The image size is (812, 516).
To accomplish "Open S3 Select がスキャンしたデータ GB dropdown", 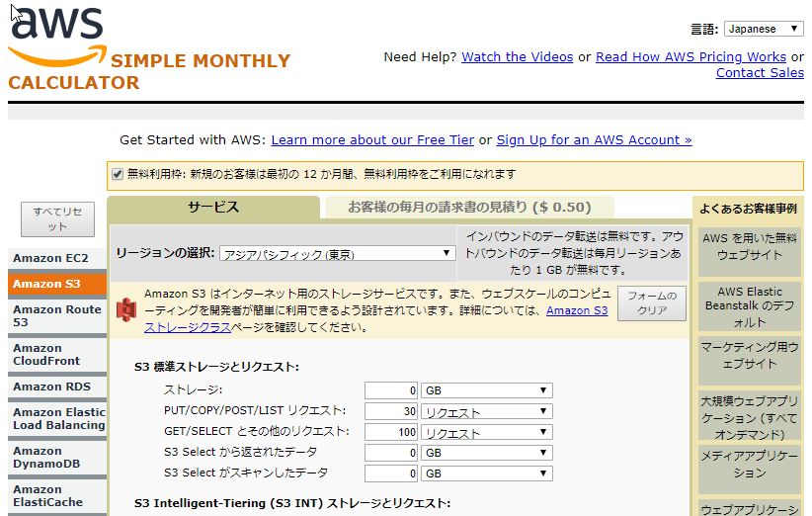I will point(486,473).
